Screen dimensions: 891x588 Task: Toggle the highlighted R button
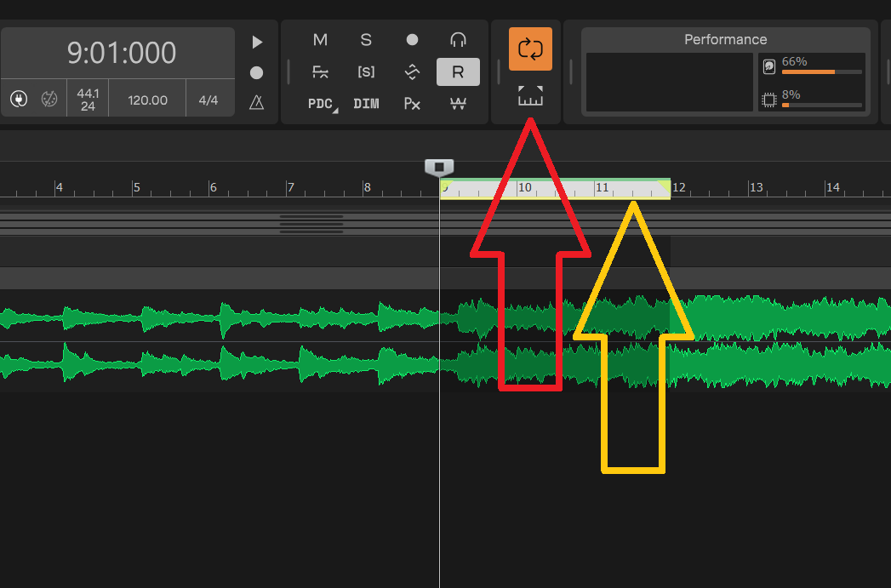458,72
